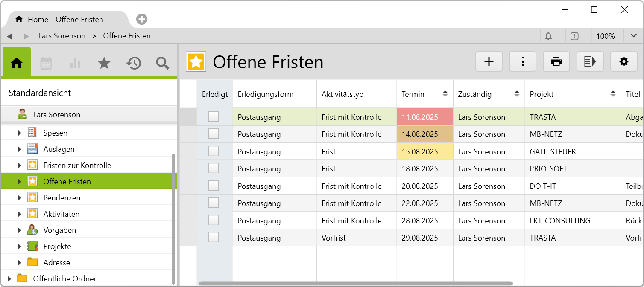The image size is (644, 287).
Task: Click the plus button to add entry
Action: [489, 61]
